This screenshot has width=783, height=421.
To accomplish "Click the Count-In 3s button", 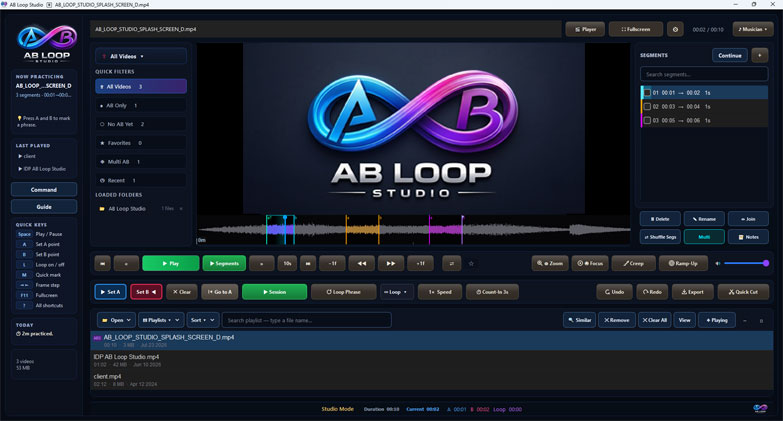I will [x=492, y=292].
